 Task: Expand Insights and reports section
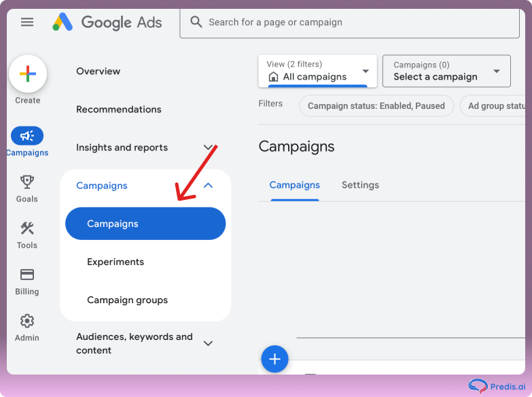pyautogui.click(x=208, y=148)
